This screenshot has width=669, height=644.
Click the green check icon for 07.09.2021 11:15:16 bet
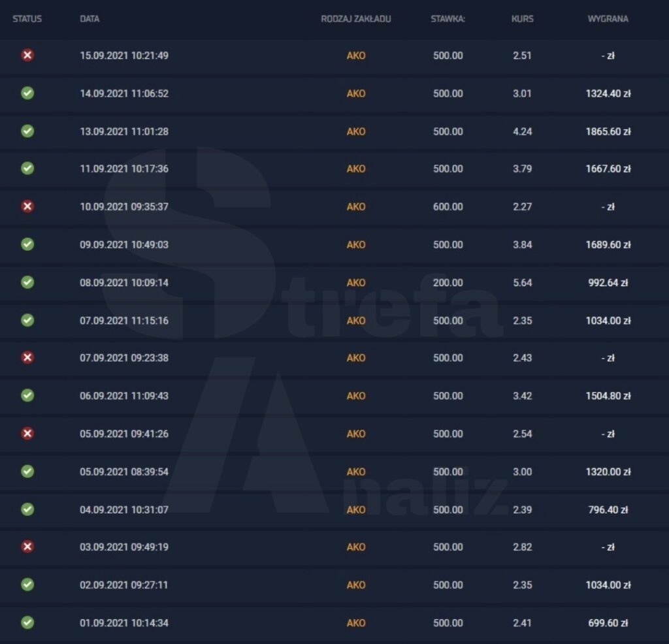(x=27, y=320)
